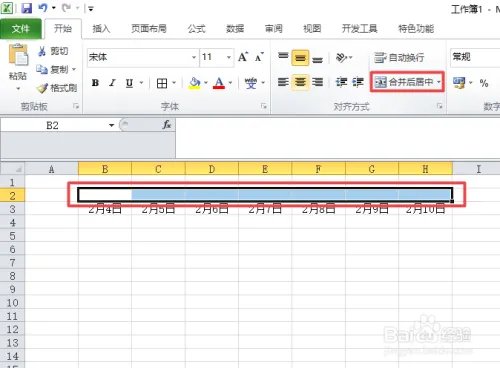The image size is (500, 368).
Task: Toggle top vertical alignment
Action: coord(283,57)
